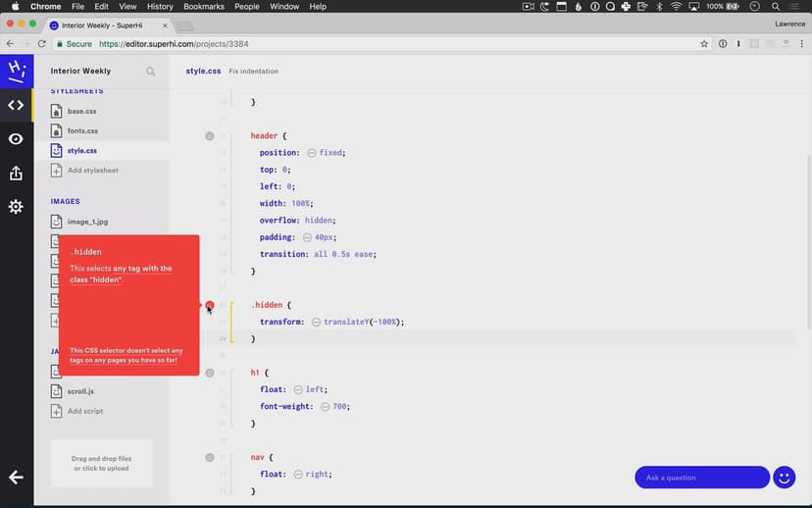Collapse the header rule marker
Viewport: 812px width, 508px height.
pos(210,136)
